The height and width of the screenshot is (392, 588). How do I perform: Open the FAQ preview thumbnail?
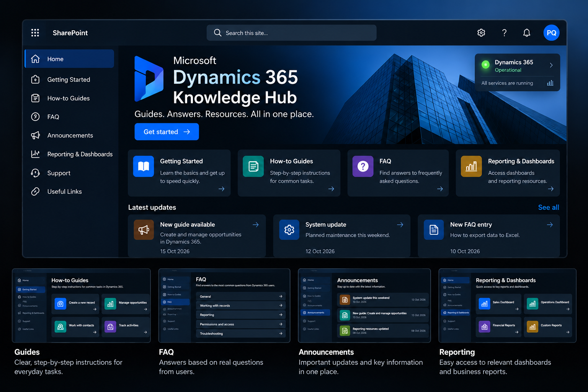point(224,305)
